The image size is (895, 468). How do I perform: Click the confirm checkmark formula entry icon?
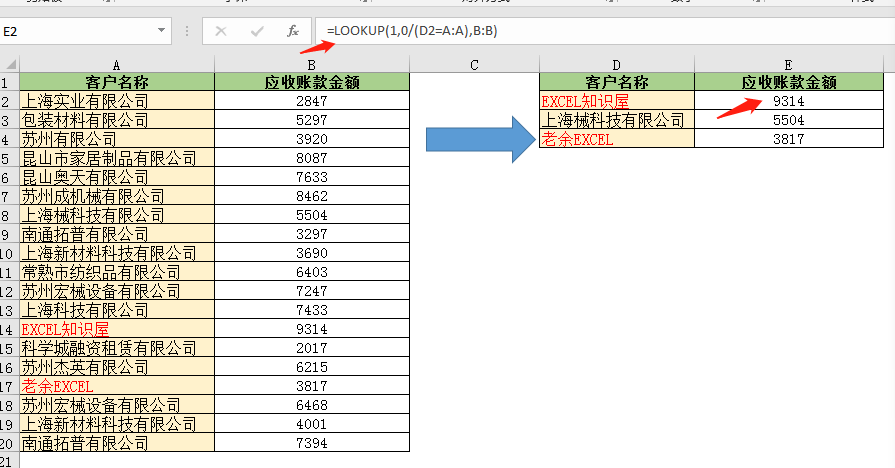tap(257, 31)
